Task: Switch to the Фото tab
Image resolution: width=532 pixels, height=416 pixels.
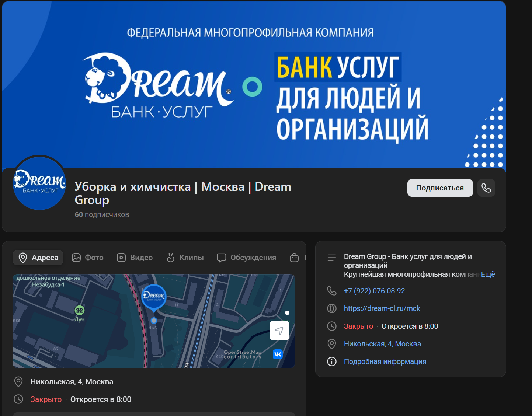Action: tap(88, 258)
